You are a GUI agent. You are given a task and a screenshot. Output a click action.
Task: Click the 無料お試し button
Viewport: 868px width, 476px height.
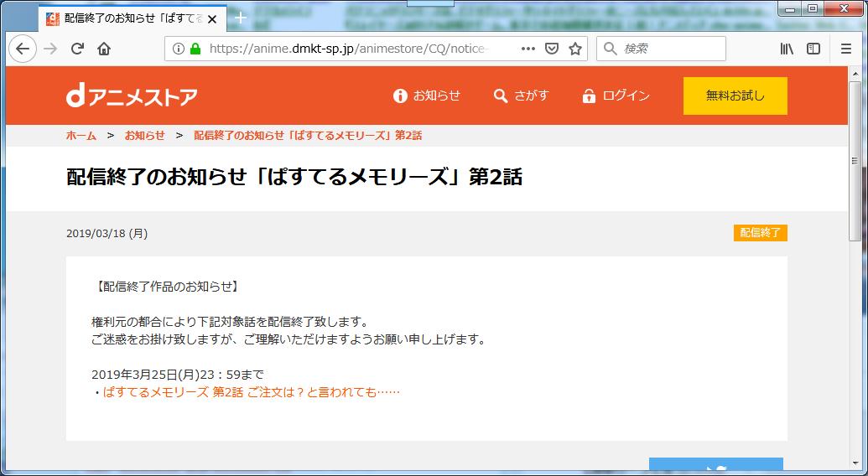735,96
